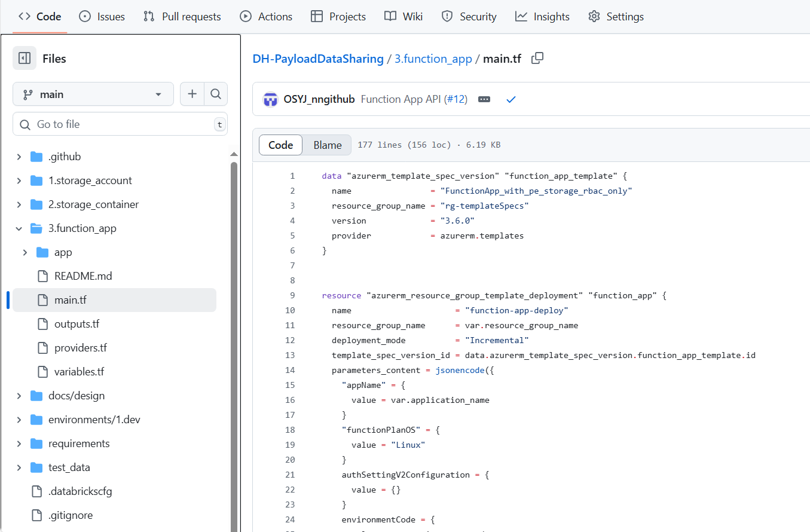The height and width of the screenshot is (532, 810).
Task: Open the Projects tab
Action: point(338,17)
